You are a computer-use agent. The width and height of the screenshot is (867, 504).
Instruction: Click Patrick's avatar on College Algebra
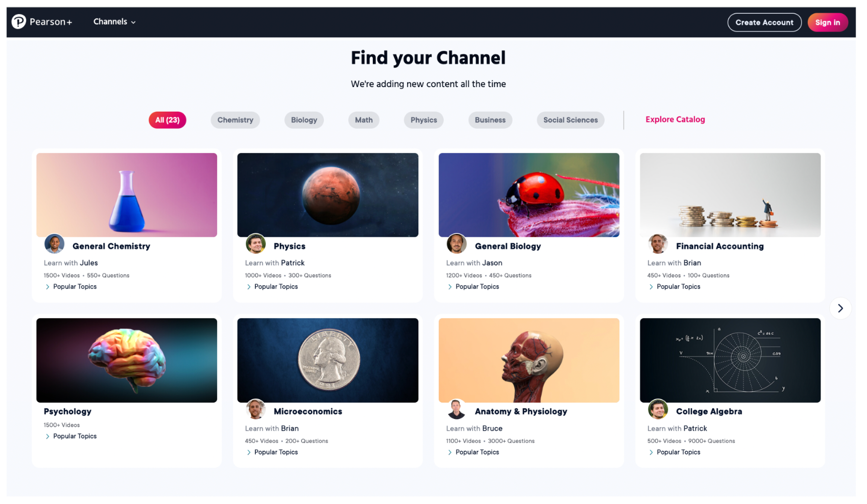[658, 409]
